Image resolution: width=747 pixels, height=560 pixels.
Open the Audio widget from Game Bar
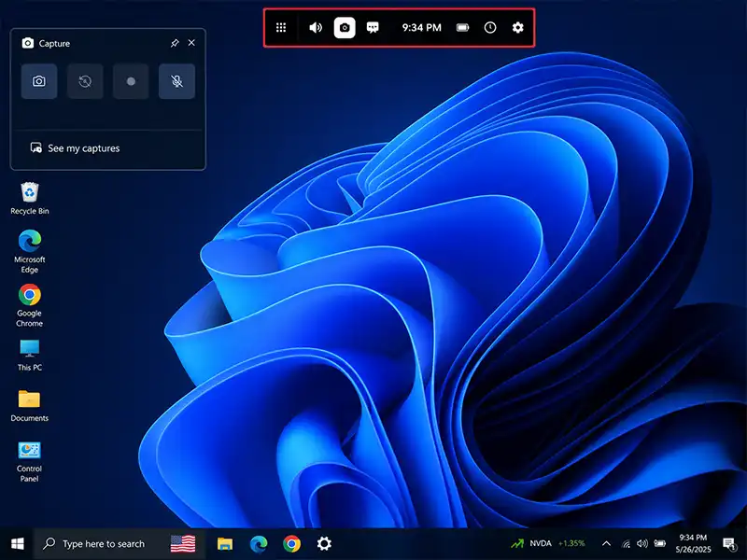[x=316, y=28]
